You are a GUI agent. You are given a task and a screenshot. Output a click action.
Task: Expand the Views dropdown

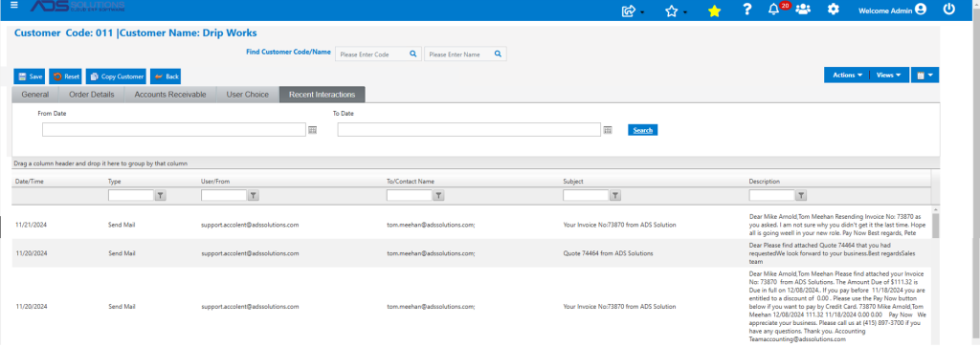click(888, 75)
